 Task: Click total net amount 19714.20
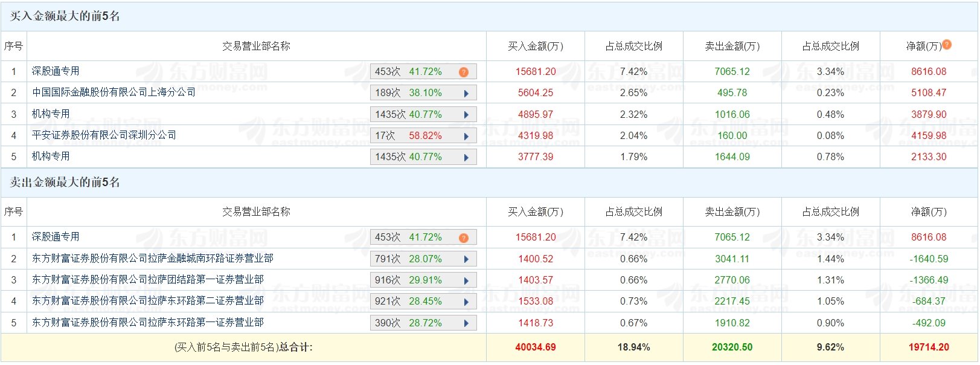[x=929, y=347]
